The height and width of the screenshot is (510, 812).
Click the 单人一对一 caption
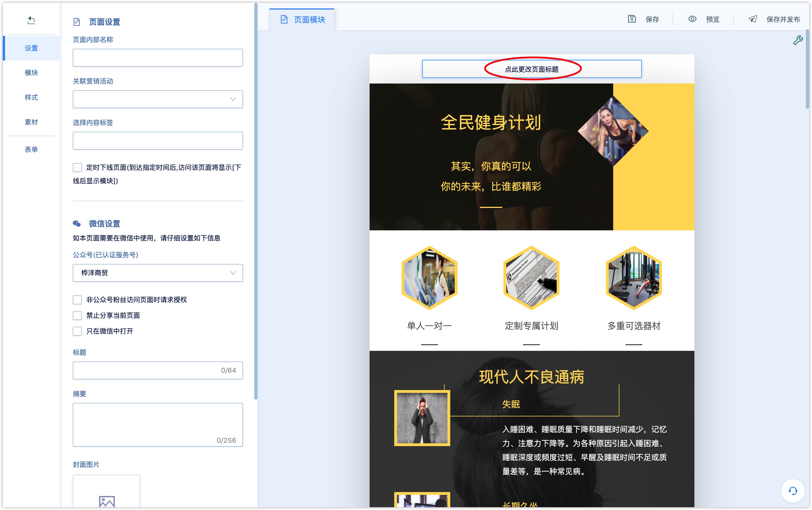[x=429, y=326]
